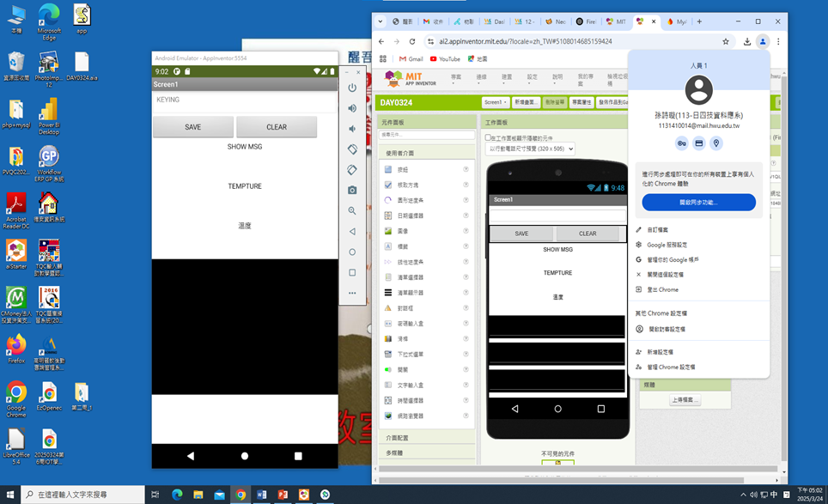This screenshot has width=828, height=504.
Task: Open the 連線 connect menu
Action: [x=481, y=77]
